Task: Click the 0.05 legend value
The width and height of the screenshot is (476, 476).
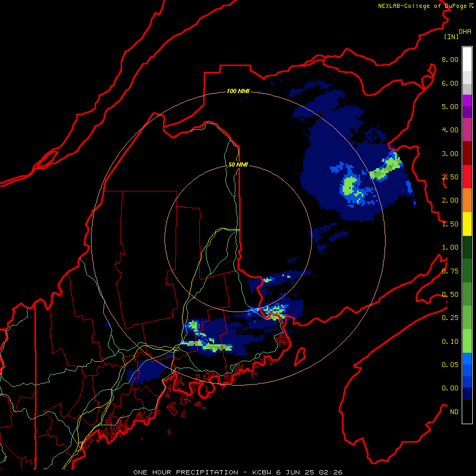Action: coord(450,365)
